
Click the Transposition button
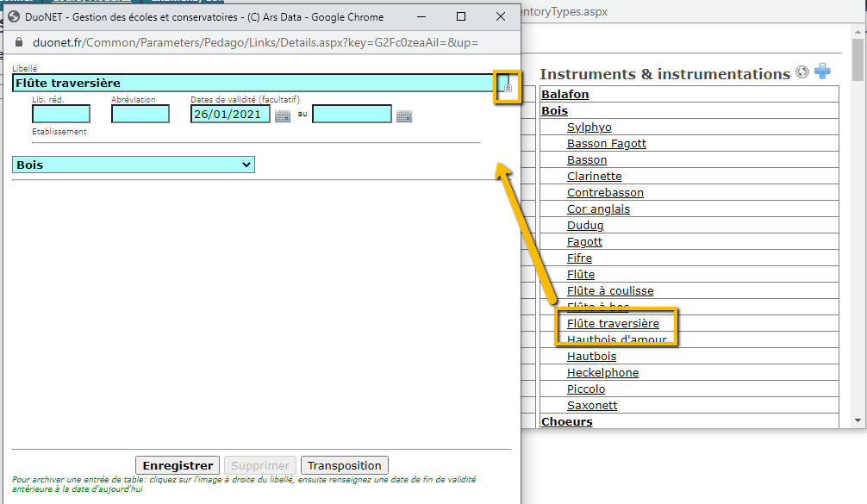click(x=345, y=465)
